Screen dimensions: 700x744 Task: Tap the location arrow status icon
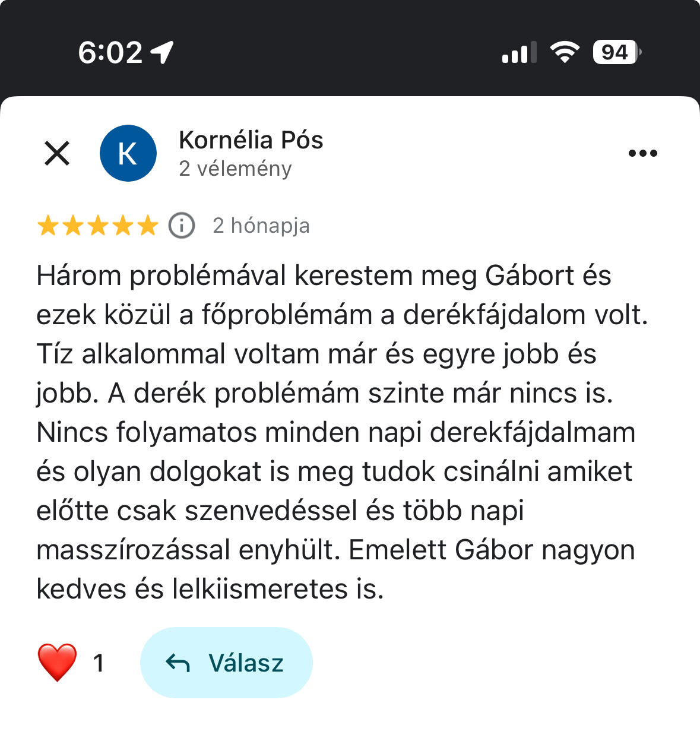tap(161, 52)
